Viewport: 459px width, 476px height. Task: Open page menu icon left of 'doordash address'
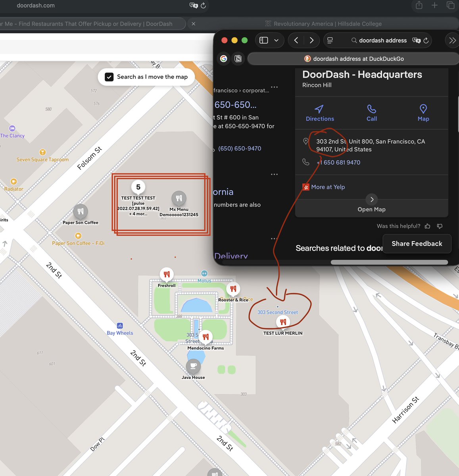330,40
